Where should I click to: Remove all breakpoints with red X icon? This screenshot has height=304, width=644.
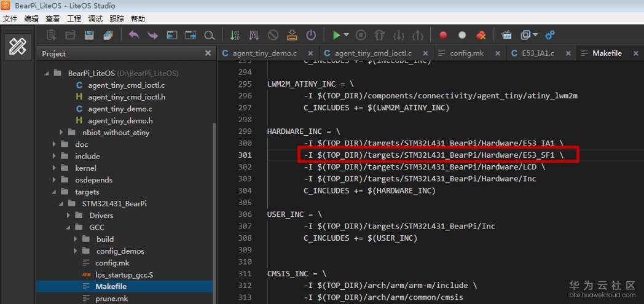[x=481, y=35]
